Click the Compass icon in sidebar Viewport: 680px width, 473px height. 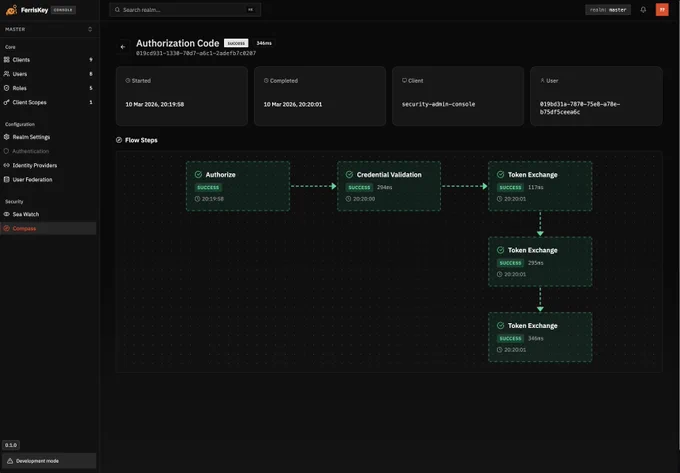(x=7, y=228)
